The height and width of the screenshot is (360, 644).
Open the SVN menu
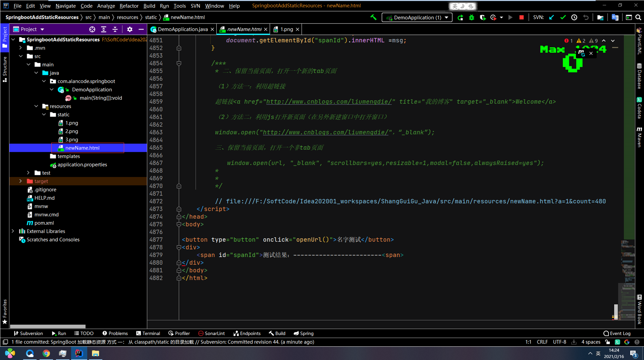point(195,6)
